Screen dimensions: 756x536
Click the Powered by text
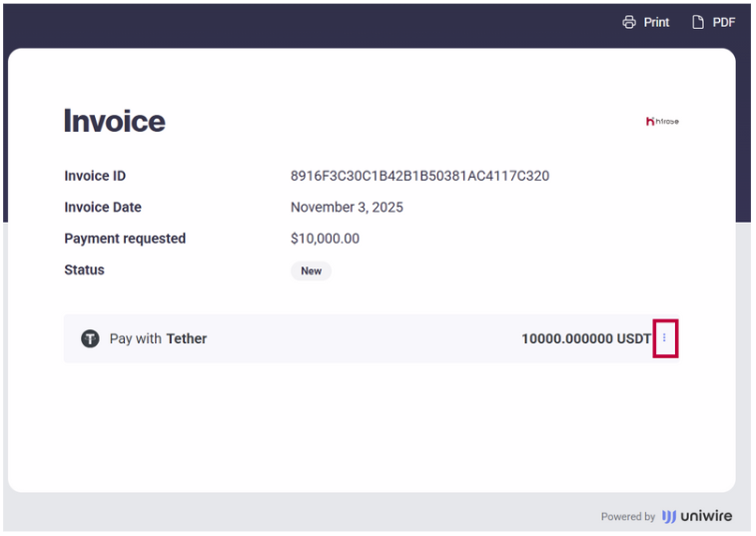click(627, 517)
